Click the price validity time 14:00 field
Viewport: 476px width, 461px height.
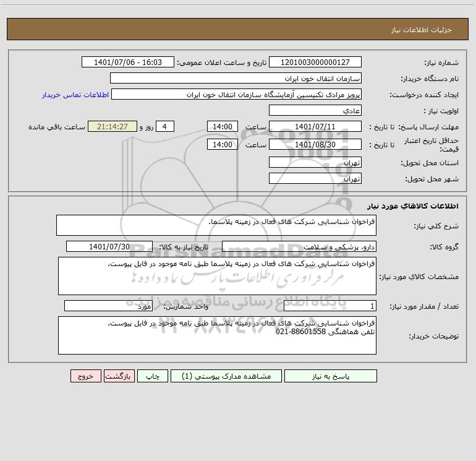pyautogui.click(x=222, y=144)
